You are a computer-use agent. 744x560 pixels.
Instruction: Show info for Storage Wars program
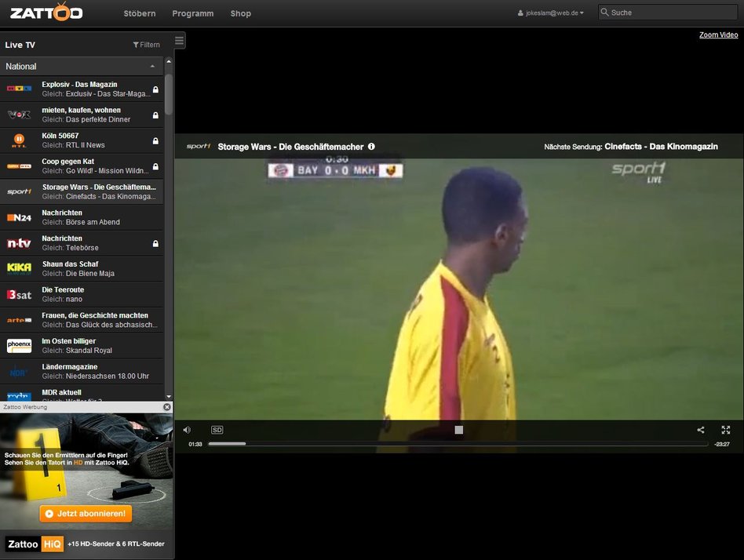(x=371, y=147)
